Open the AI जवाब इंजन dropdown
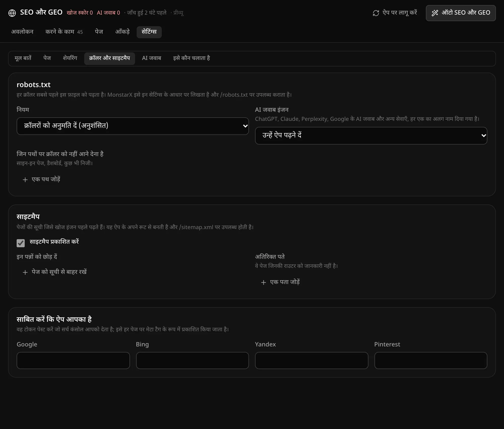 (371, 135)
